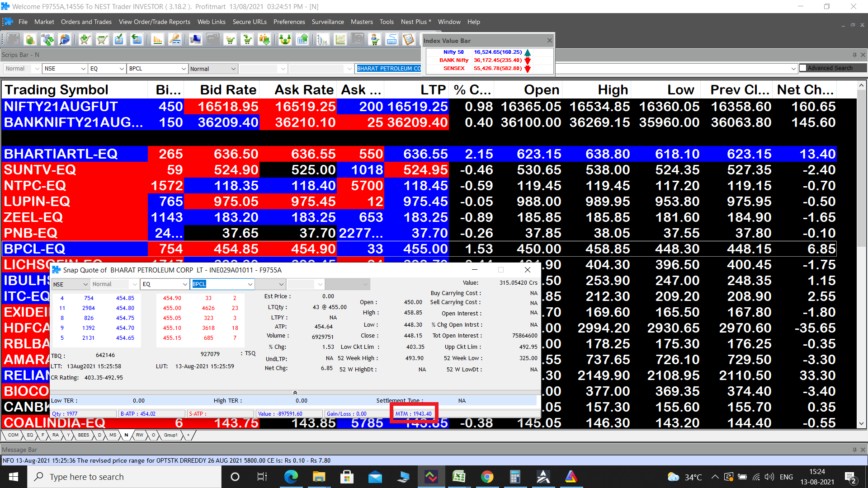
Task: Click the plain shopping cart order icon
Action: 102,40
